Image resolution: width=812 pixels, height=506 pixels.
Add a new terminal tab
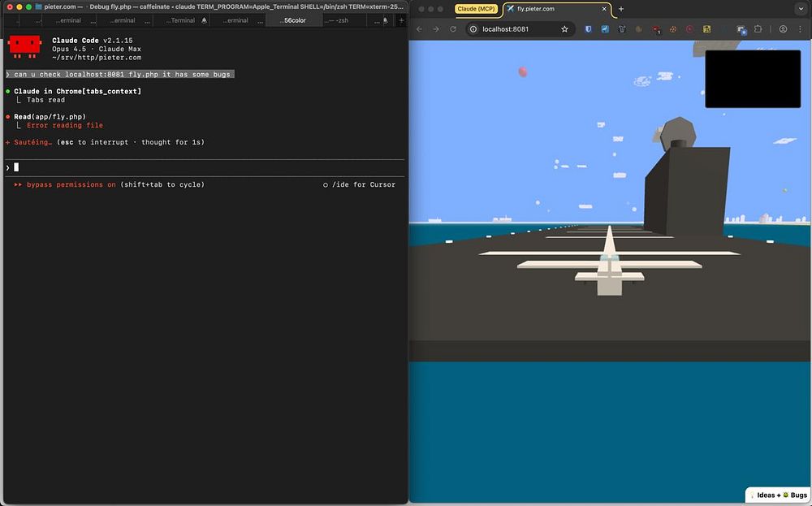point(400,20)
